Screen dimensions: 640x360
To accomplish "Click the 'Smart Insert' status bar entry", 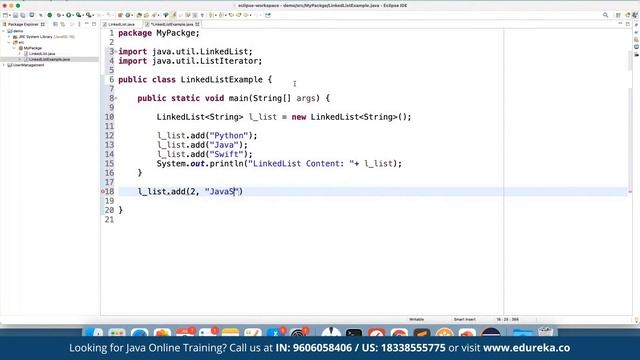I will coord(464,320).
